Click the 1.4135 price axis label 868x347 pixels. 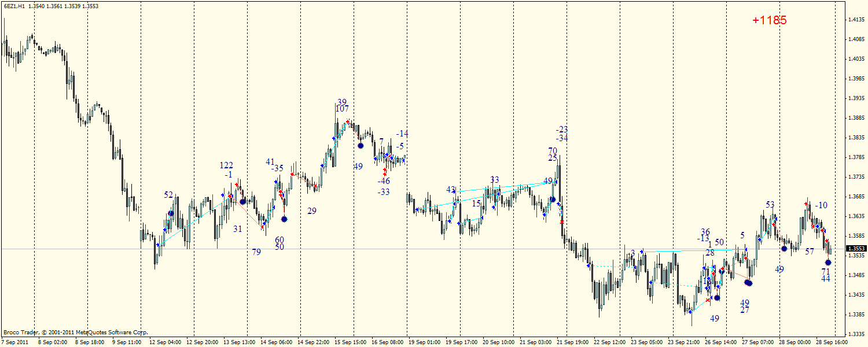click(856, 20)
